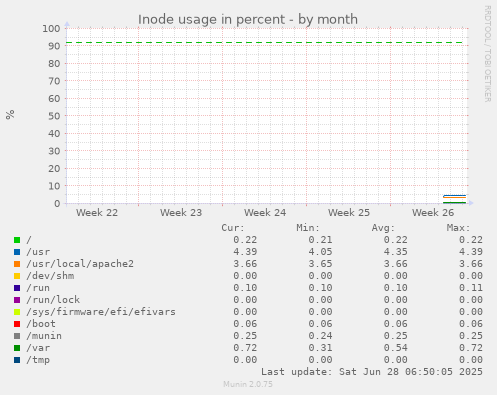Click the lime swatch for /sys/firmware/efi/efivars
Screen dimensions: 497x395
pyautogui.click(x=17, y=312)
